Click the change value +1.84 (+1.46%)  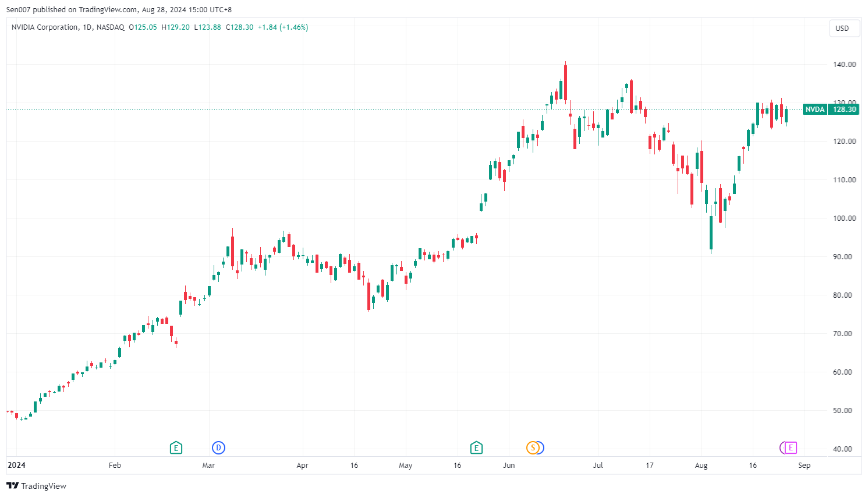(283, 27)
